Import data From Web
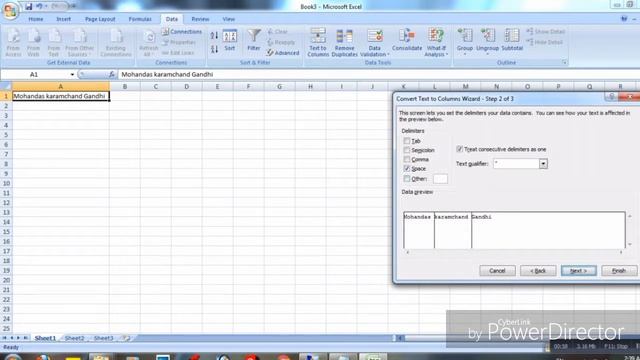This screenshot has width=640, height=360. pyautogui.click(x=33, y=42)
